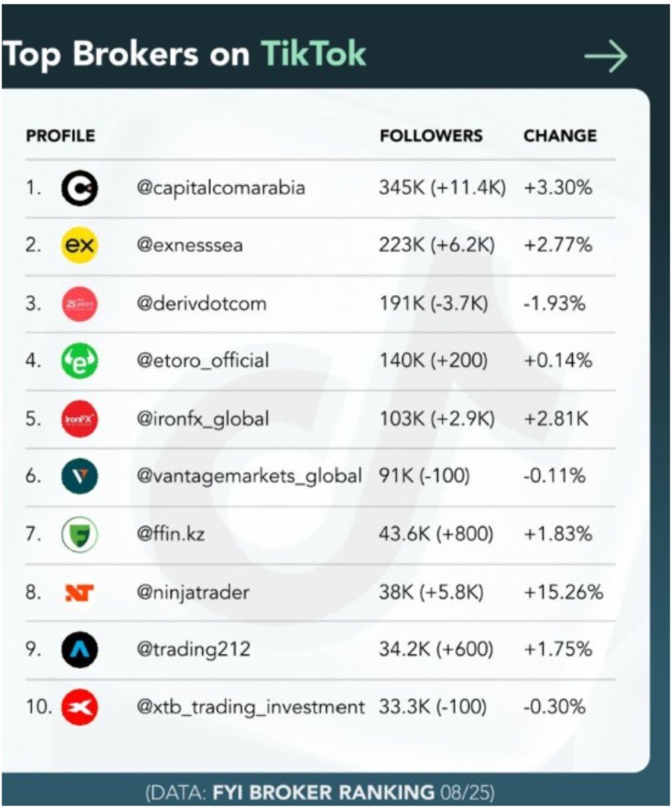Click the FOLLOWERS column header

point(431,136)
